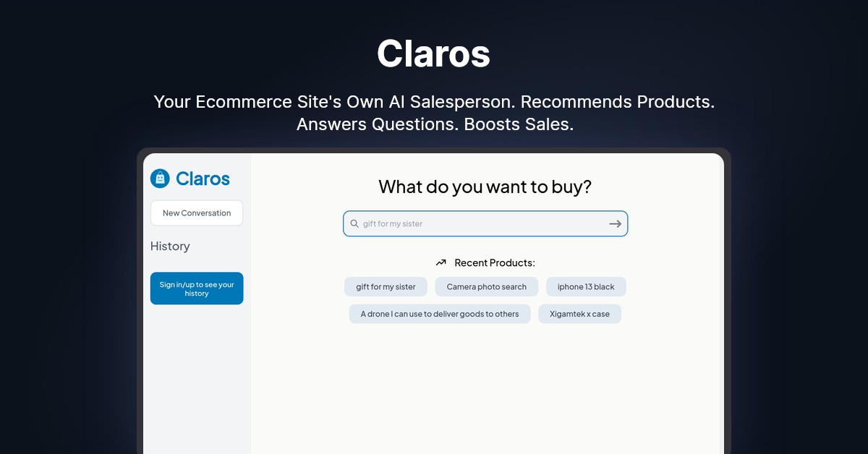Click the 'Recent Products:' label
The width and height of the screenshot is (868, 454).
(495, 262)
